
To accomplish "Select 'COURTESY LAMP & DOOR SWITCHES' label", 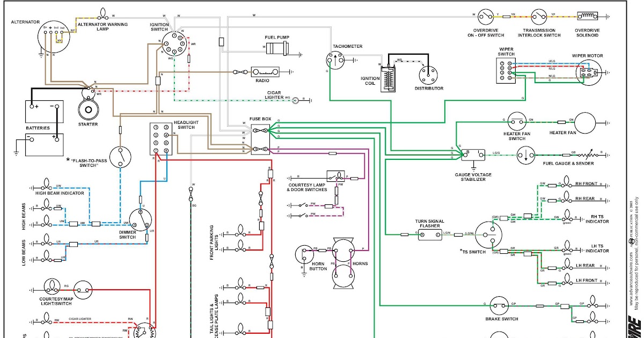I will pos(306,188).
